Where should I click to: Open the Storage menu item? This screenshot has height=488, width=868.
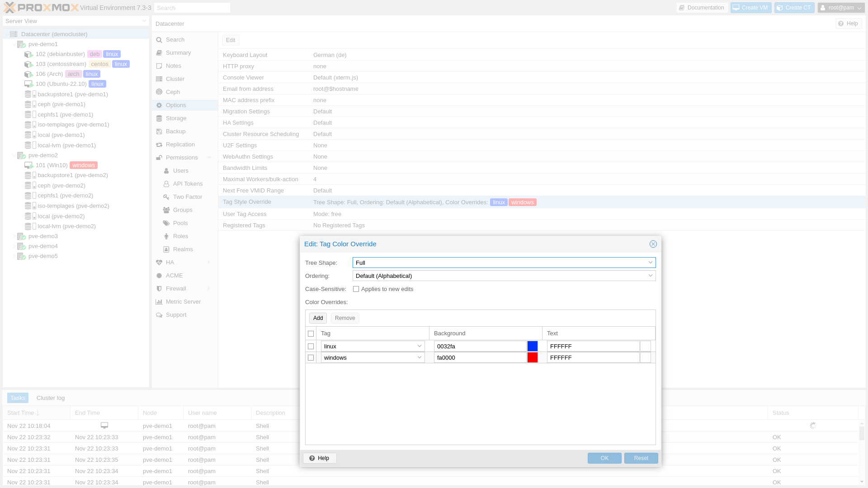tap(176, 118)
